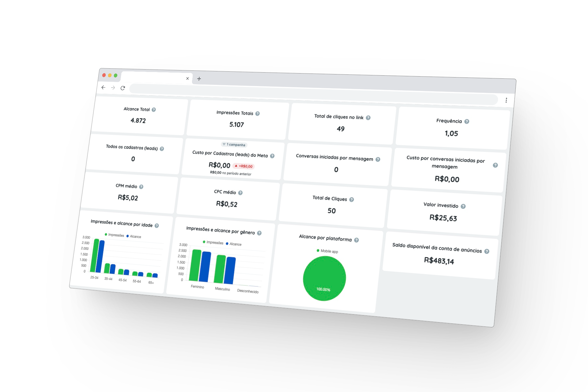Image resolution: width=588 pixels, height=392 pixels.
Task: Toggle Alcance legend in gender chart
Action: pyautogui.click(x=234, y=244)
